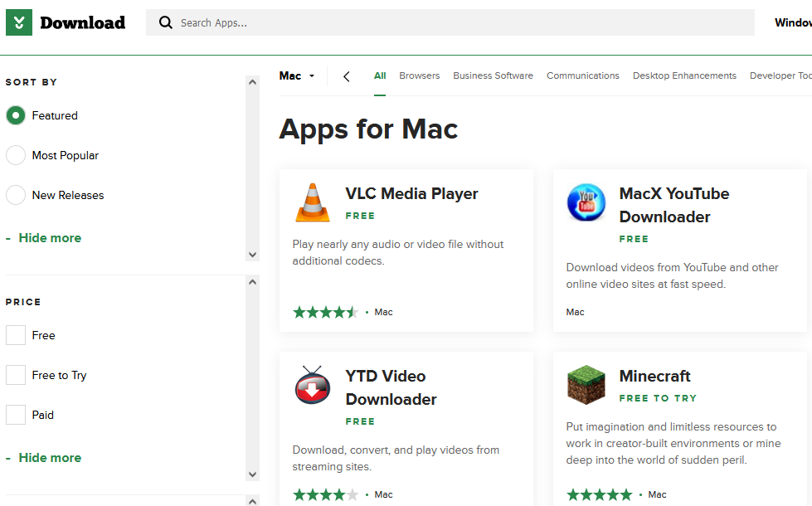Click the Download site name text

(83, 22)
